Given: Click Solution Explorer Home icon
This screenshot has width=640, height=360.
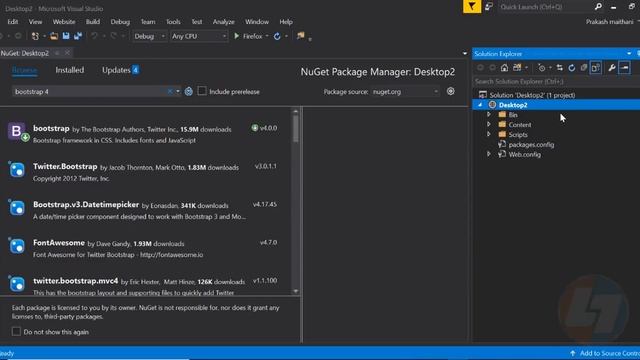Looking at the screenshot, I should point(504,68).
